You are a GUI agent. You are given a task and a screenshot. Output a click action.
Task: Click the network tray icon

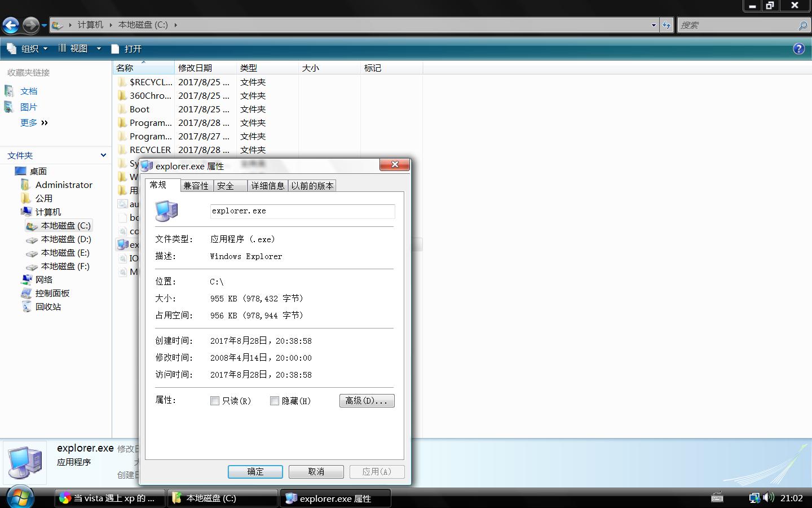tap(754, 498)
